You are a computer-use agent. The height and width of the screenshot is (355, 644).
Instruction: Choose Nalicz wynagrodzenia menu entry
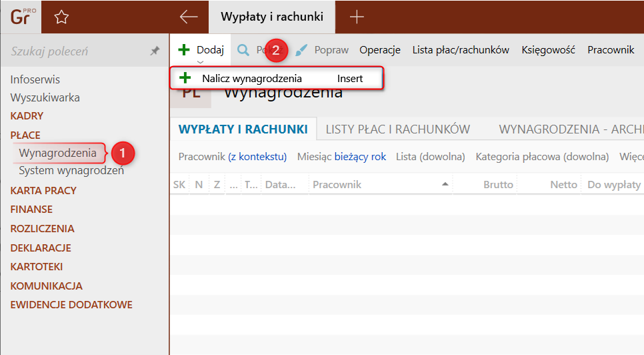[277, 78]
